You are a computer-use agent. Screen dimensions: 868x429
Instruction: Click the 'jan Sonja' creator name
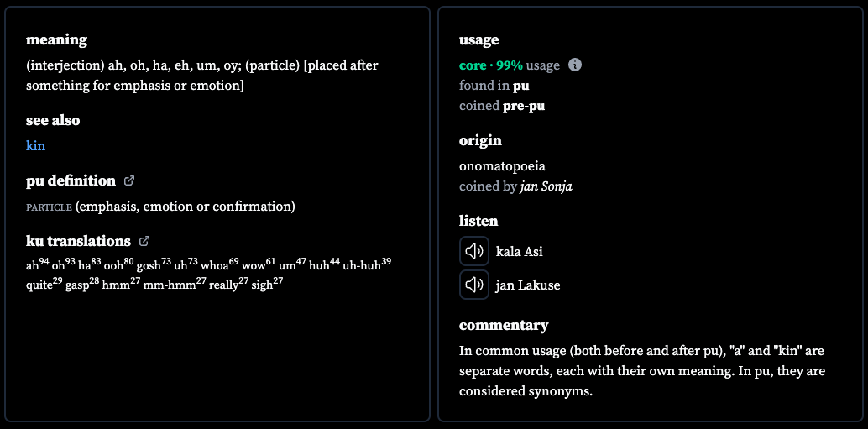546,186
